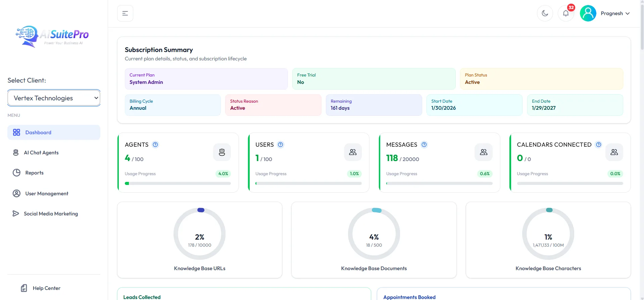
Task: Click help icon next to CALENDARS CONNECTED
Action: pyautogui.click(x=598, y=145)
